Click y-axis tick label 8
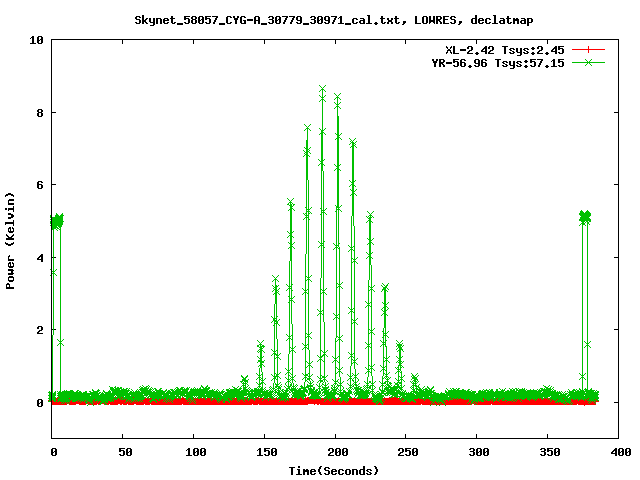Screen dimensions: 640x480 (x=40, y=113)
